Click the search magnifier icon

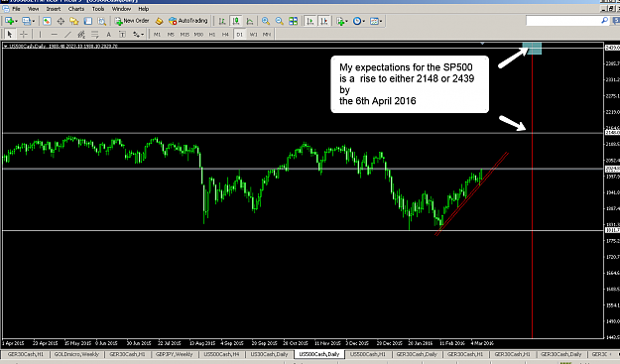[604, 20]
